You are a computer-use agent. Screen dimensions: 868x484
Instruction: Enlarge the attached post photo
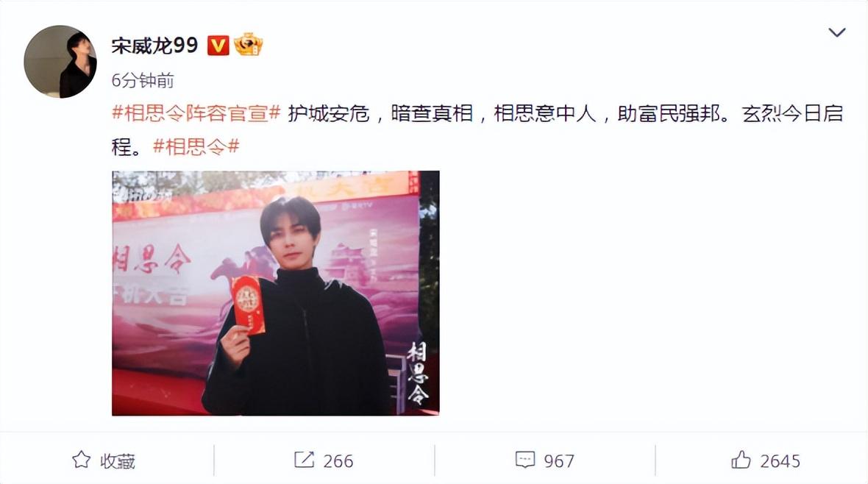tap(276, 293)
